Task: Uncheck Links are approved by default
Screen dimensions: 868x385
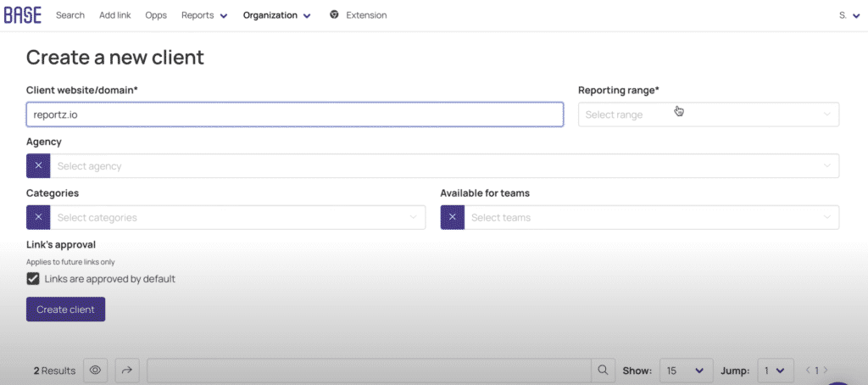Action: point(33,279)
